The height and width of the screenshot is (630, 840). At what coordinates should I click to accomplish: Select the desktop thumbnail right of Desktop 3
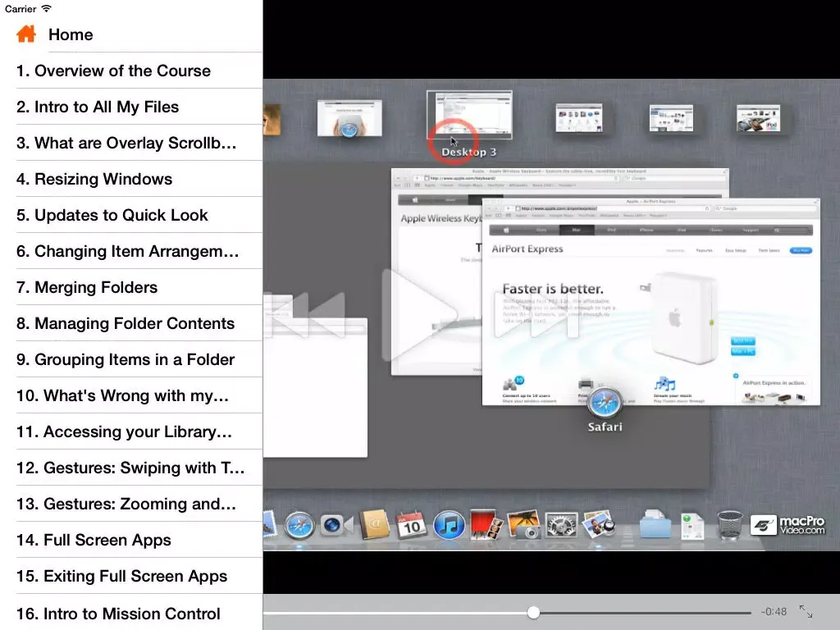pos(579,118)
